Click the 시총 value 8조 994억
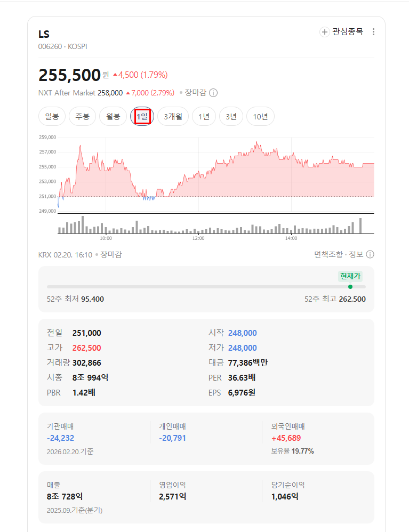 coord(90,377)
